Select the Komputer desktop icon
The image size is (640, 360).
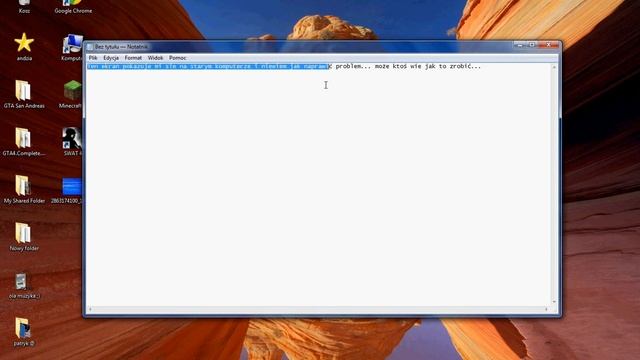coord(72,48)
